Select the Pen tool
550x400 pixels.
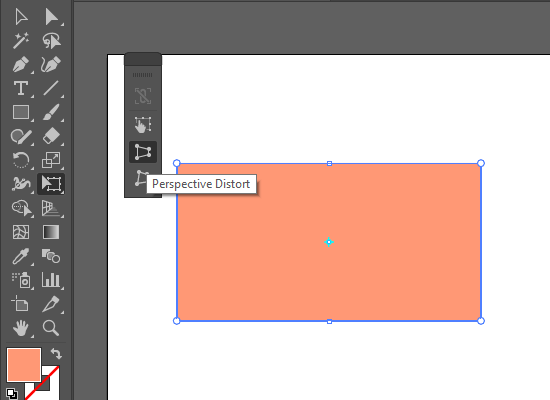21,65
